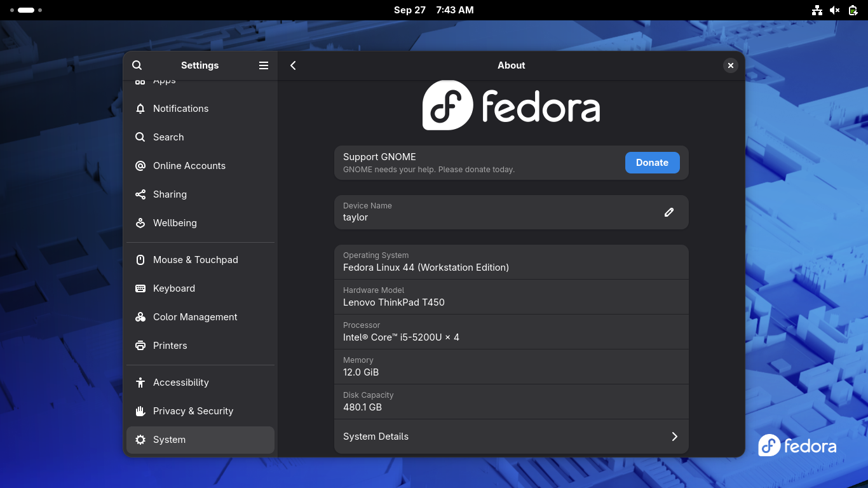Click the search icon in Settings header
The height and width of the screenshot is (488, 868).
pyautogui.click(x=137, y=65)
